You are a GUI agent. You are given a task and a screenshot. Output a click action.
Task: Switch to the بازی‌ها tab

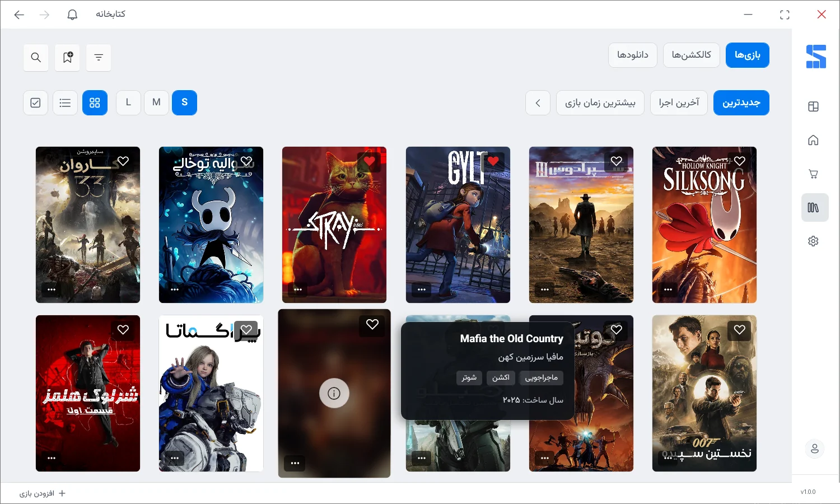click(x=748, y=55)
